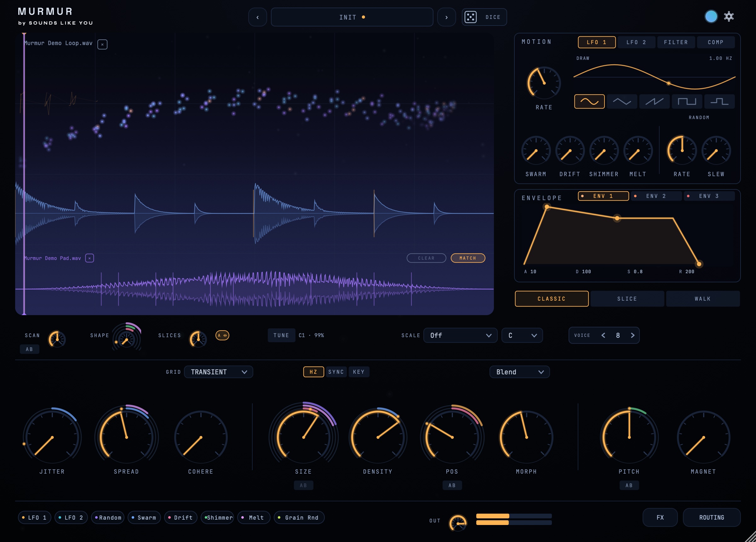Enable KEY rate mode

(359, 372)
